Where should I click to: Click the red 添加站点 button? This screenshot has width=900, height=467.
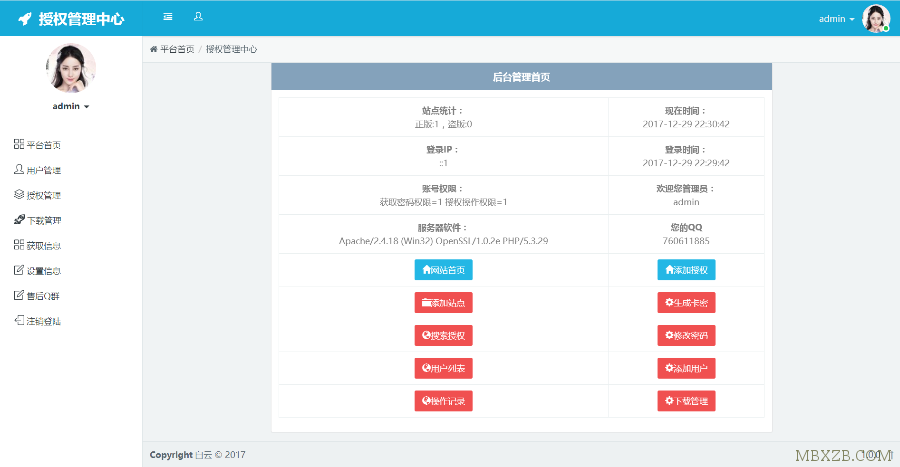click(x=444, y=302)
